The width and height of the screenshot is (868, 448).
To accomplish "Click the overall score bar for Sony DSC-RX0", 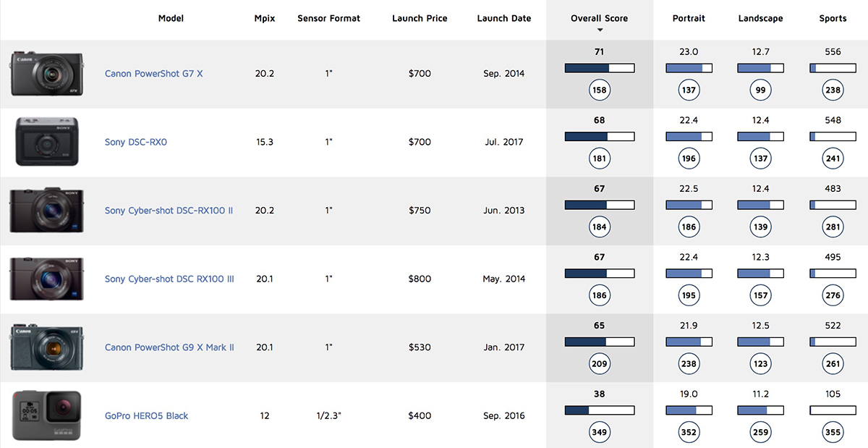I will [599, 137].
